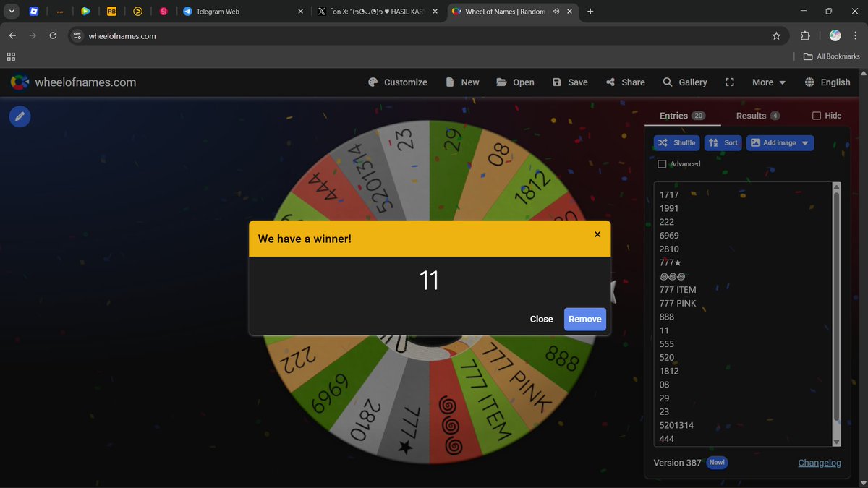The width and height of the screenshot is (868, 488).
Task: Click the Close button in winner dialog
Action: tap(541, 319)
